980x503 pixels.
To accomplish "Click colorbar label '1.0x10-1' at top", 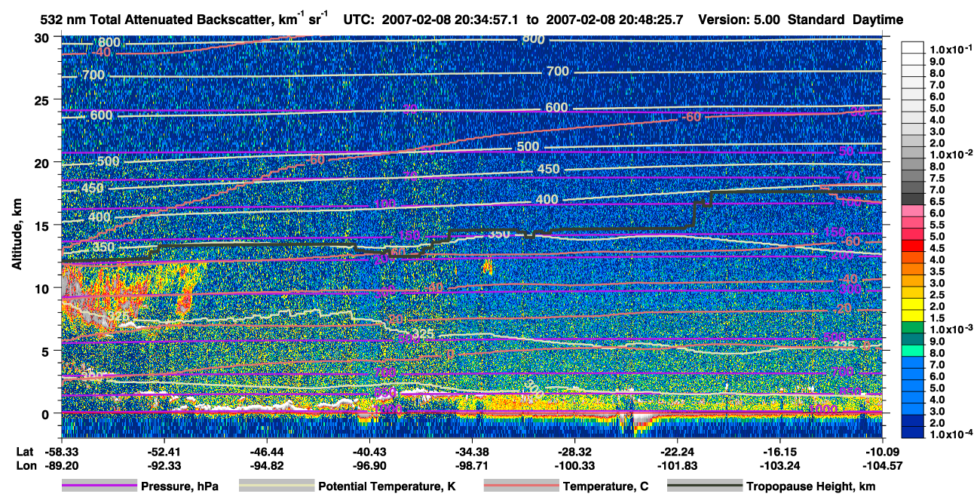I will 950,49.
